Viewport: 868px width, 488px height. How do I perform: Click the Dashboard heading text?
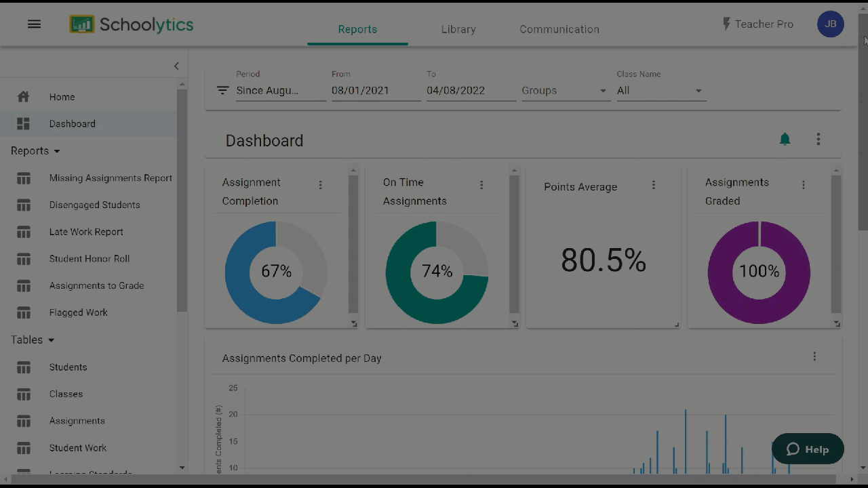pyautogui.click(x=264, y=140)
